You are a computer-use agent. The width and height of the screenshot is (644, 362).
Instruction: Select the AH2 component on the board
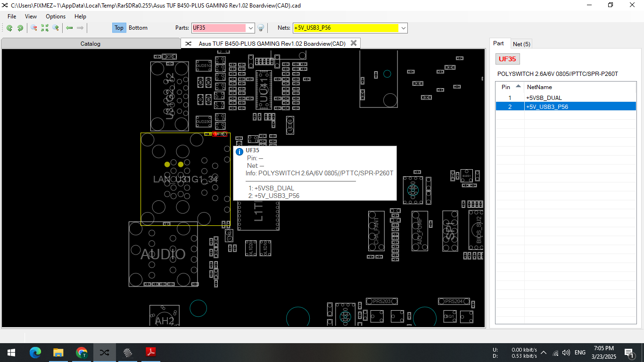pyautogui.click(x=165, y=316)
